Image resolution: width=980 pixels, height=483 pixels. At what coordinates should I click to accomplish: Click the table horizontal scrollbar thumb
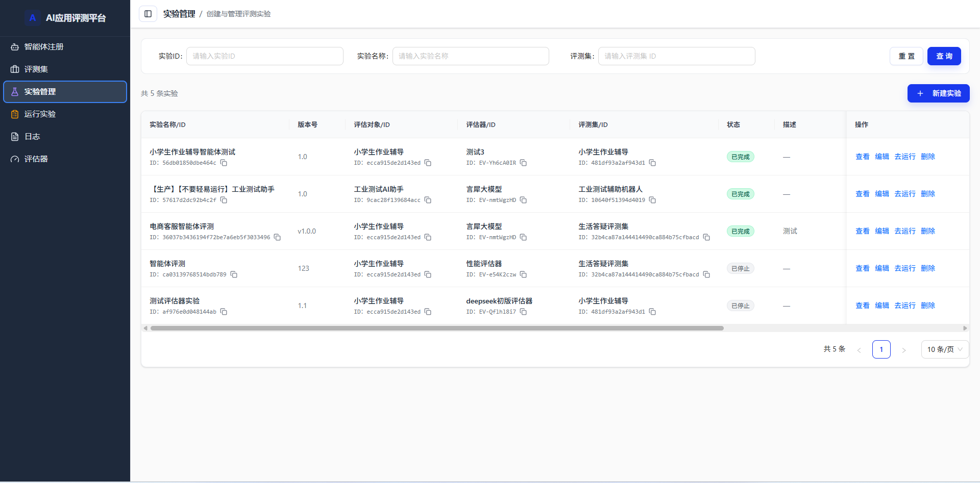pyautogui.click(x=437, y=328)
